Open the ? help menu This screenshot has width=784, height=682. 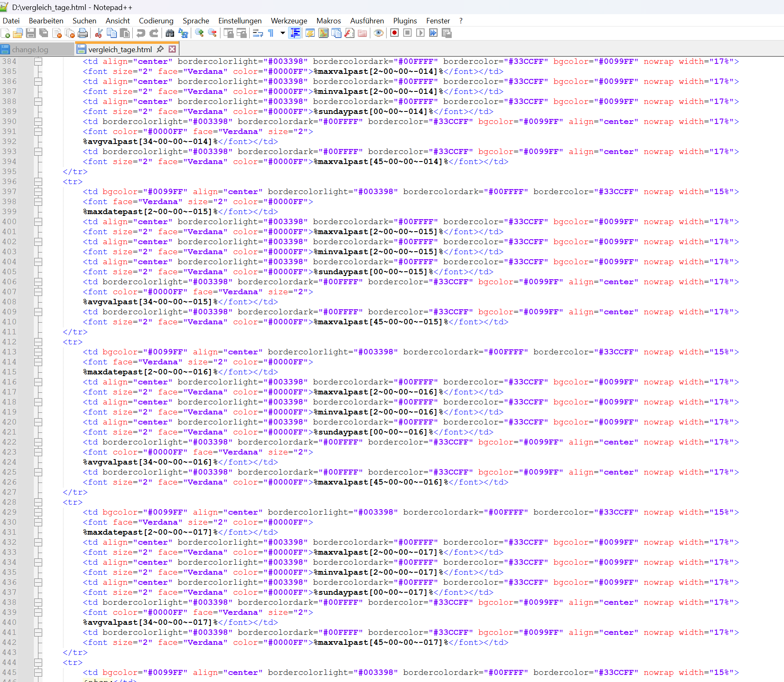coord(461,20)
